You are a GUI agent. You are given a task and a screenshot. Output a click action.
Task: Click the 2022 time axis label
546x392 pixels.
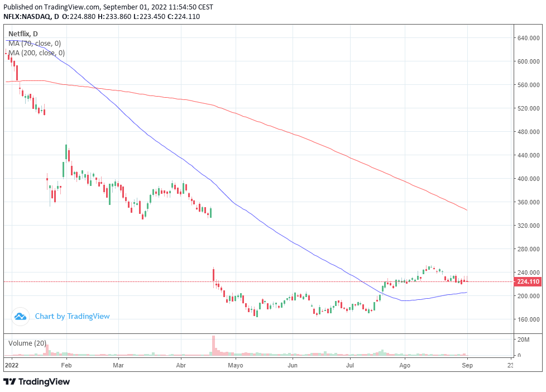click(x=12, y=365)
